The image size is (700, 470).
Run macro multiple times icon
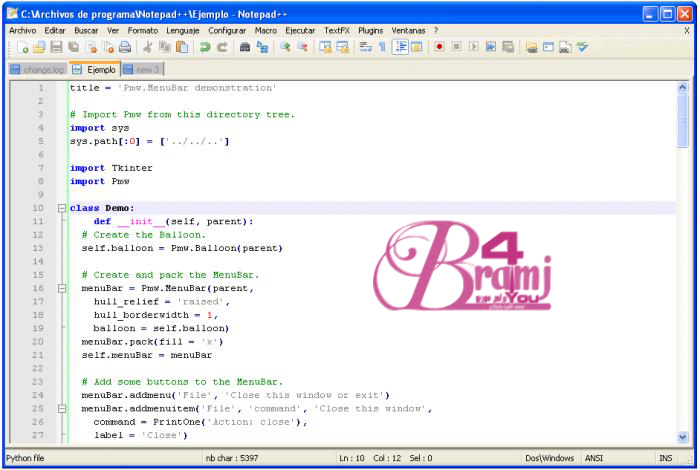(491, 47)
